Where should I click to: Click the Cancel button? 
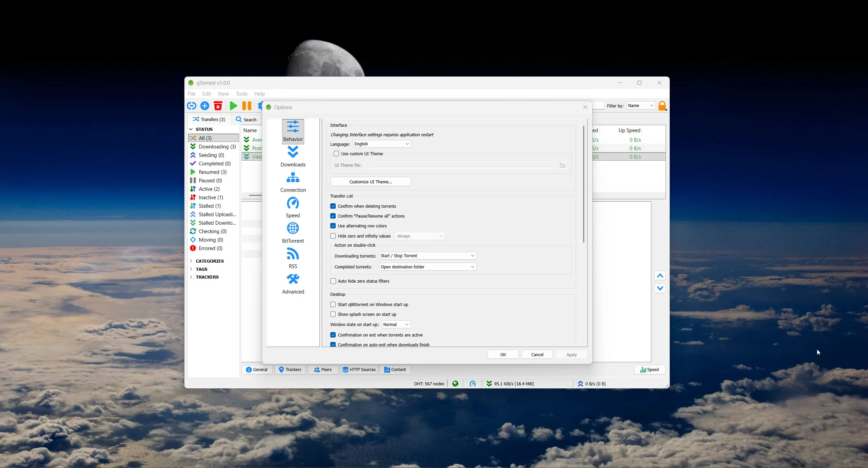[537, 354]
